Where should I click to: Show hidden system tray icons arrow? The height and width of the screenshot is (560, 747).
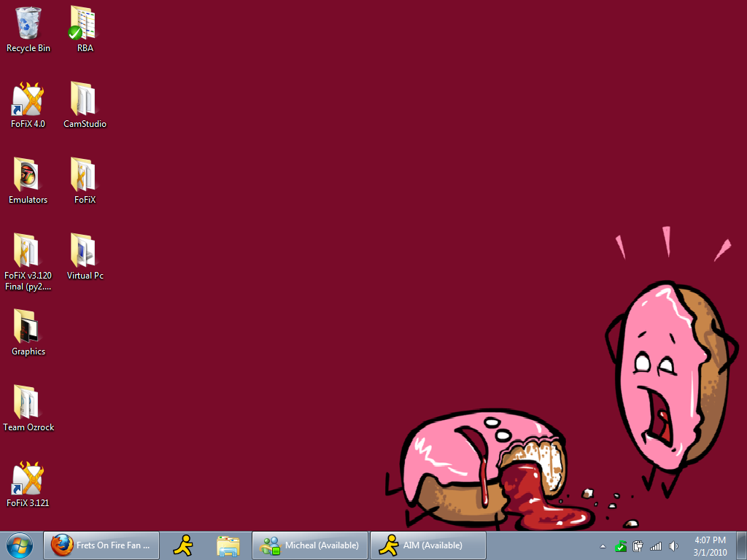click(603, 546)
